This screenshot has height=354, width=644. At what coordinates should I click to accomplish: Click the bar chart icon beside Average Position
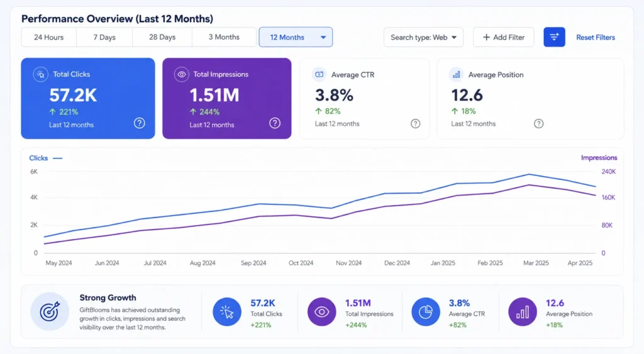(456, 74)
